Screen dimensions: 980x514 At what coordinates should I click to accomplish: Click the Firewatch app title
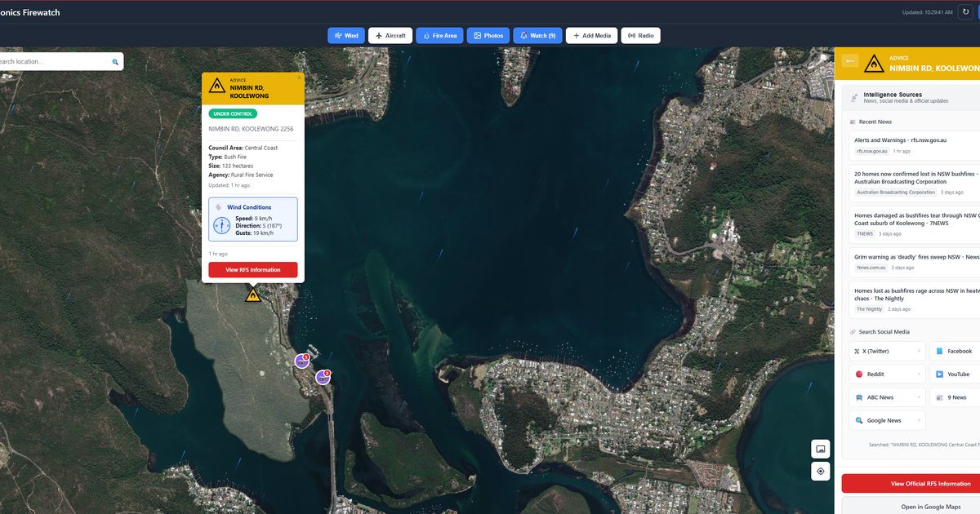click(x=29, y=12)
